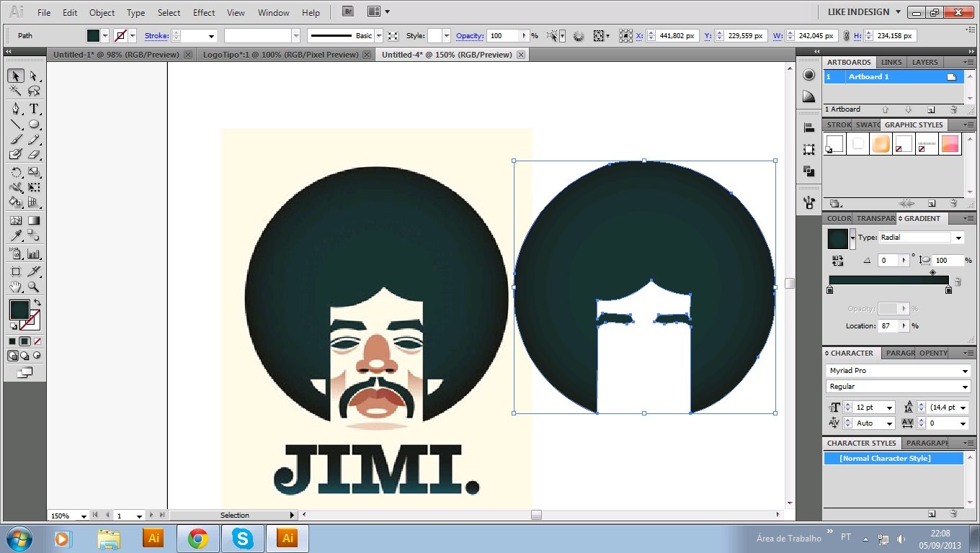The height and width of the screenshot is (553, 980).
Task: Switch to Draw Normal mode
Action: (x=13, y=356)
